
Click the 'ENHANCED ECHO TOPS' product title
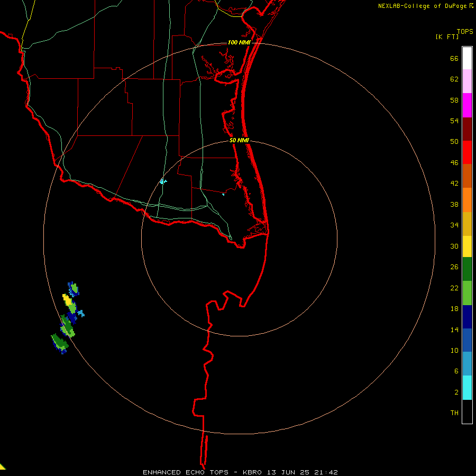click(x=186, y=472)
